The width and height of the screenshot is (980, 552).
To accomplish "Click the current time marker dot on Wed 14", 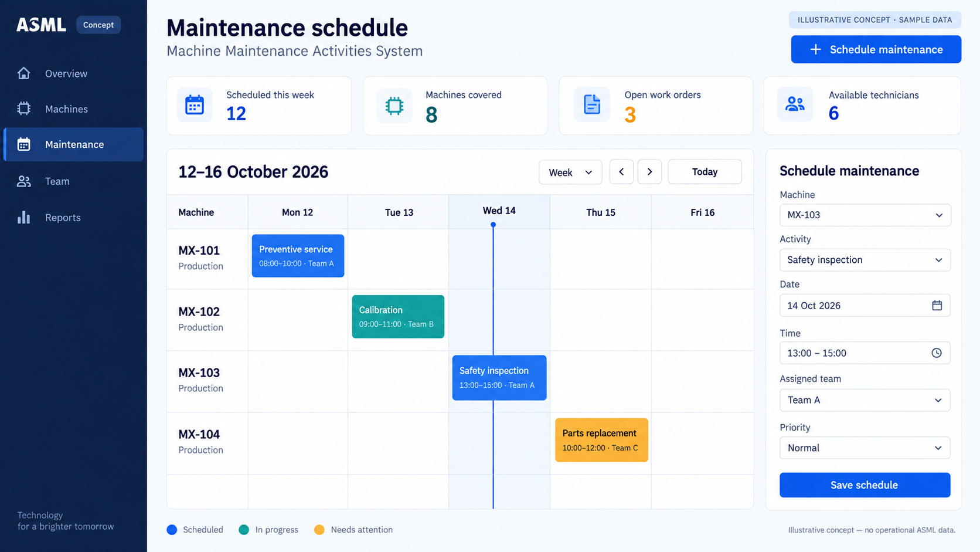I will 493,225.
